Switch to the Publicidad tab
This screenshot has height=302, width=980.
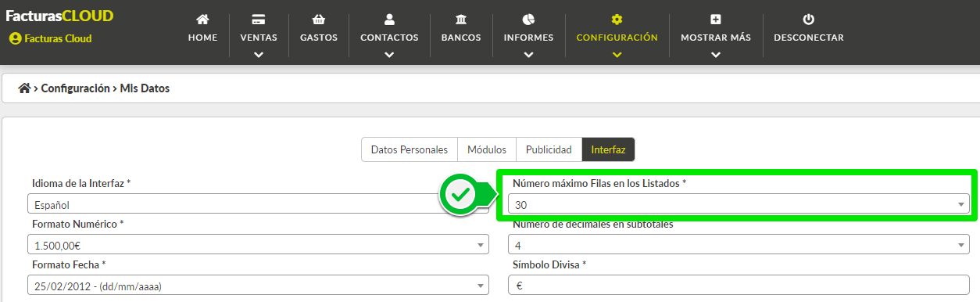[x=549, y=149]
